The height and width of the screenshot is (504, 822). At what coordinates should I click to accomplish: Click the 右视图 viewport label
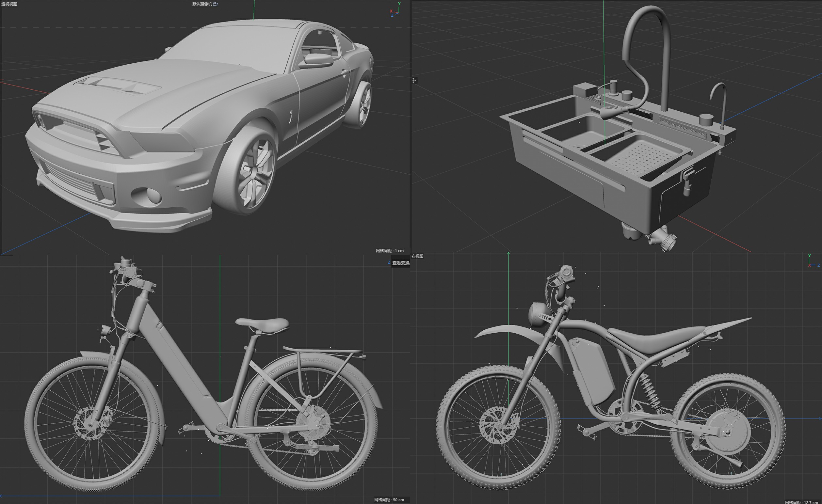[417, 256]
